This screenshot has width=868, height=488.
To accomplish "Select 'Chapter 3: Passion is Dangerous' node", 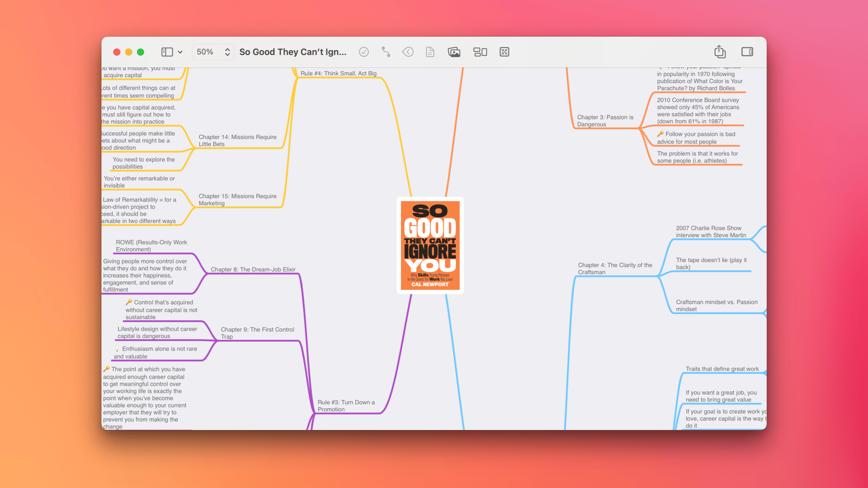I will (605, 121).
